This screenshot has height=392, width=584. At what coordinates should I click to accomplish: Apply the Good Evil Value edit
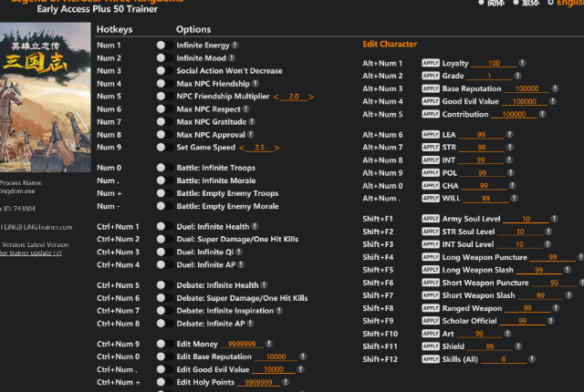(431, 101)
